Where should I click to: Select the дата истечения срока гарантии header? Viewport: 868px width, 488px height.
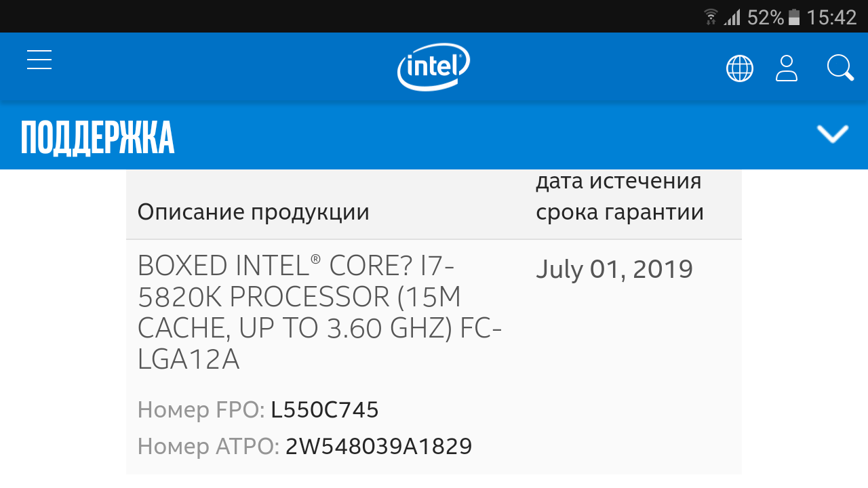(619, 197)
